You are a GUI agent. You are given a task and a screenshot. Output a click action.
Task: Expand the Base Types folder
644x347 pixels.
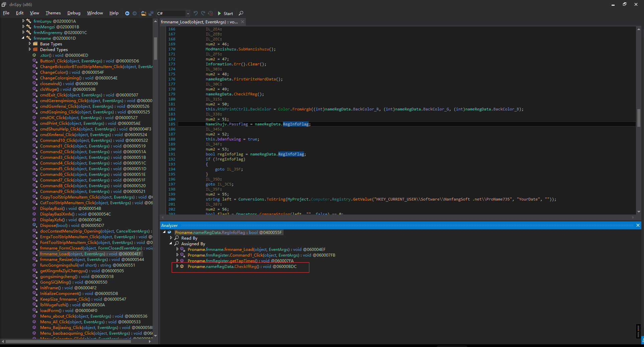30,44
